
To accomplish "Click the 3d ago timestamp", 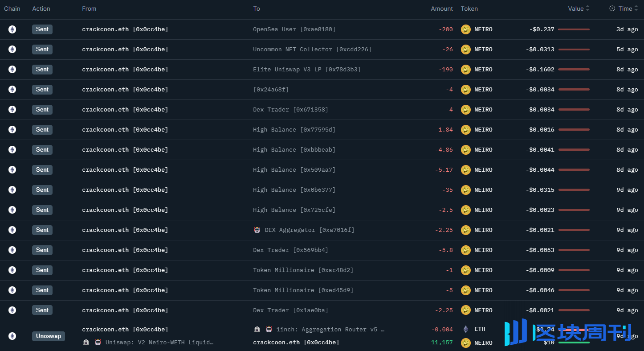I will (627, 29).
